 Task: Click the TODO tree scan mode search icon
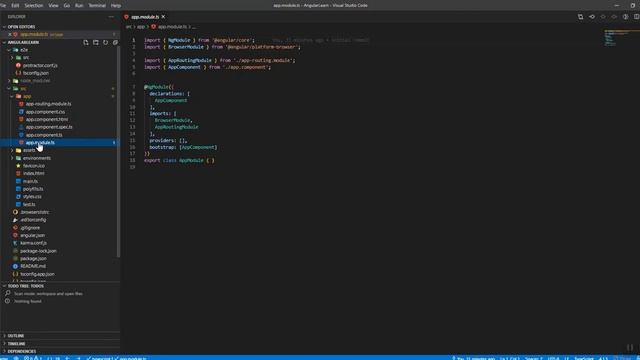(7, 293)
